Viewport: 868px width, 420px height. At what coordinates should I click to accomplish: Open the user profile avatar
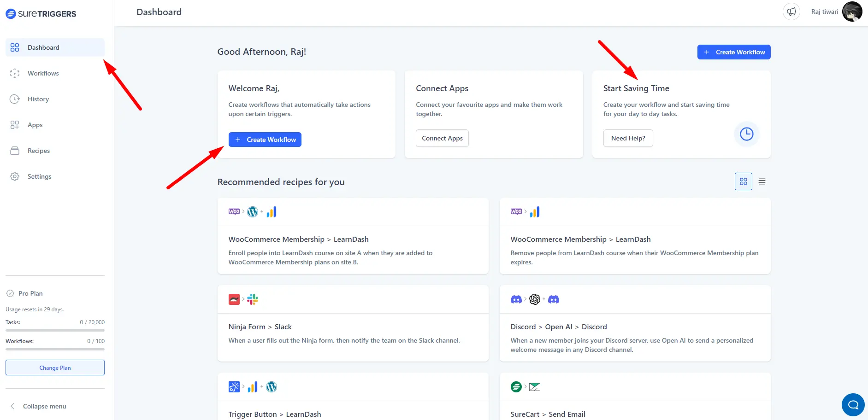point(852,12)
